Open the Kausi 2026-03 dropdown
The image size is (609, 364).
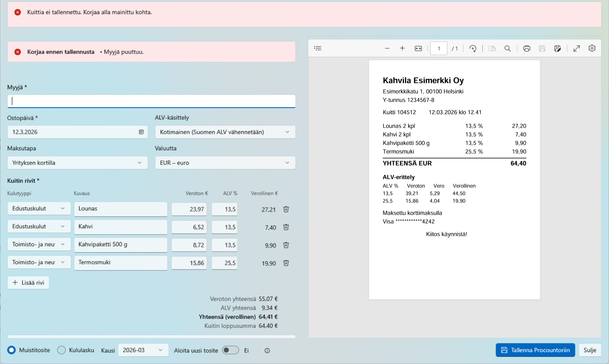pos(143,350)
